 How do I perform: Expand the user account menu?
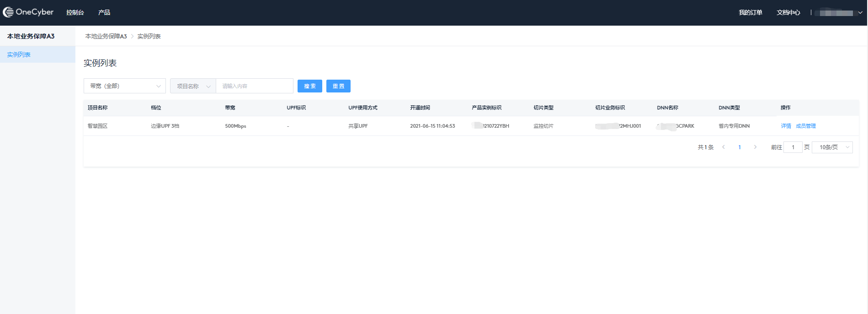[x=840, y=13]
